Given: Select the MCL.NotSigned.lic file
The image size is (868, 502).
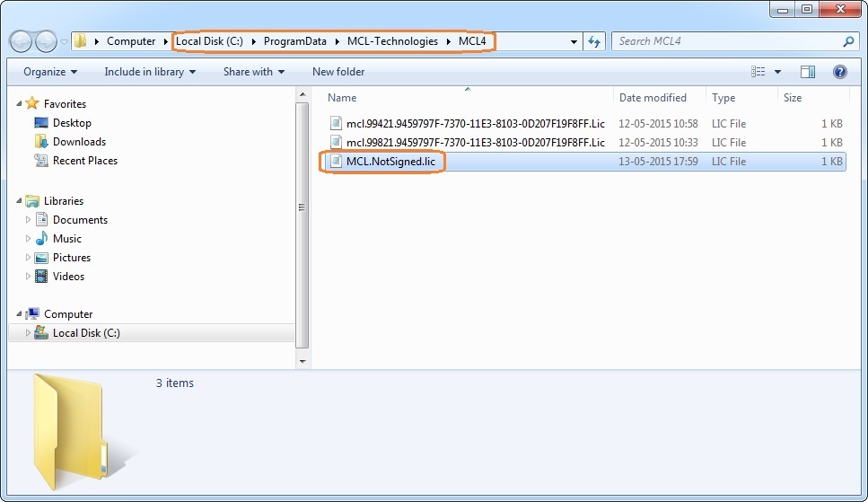Looking at the screenshot, I should click(390, 162).
